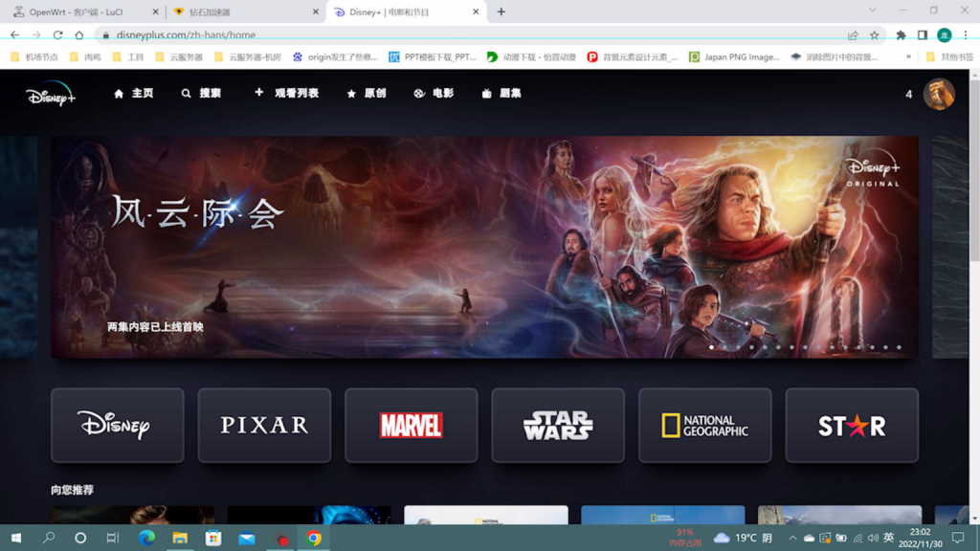This screenshot has width=980, height=551.
Task: Open the Chrome three-dot menu
Action: pos(966,35)
